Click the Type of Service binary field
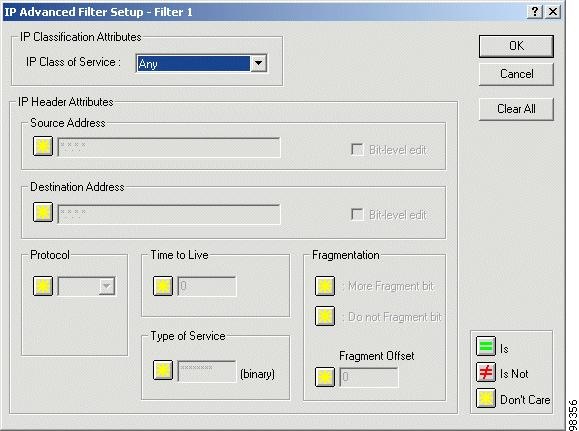The width and height of the screenshot is (579, 431). (x=207, y=371)
